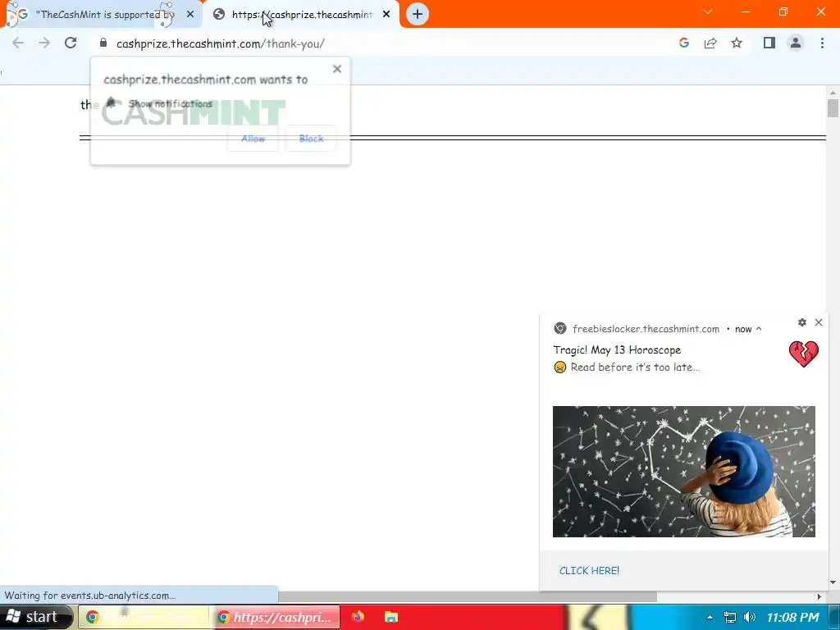View site information via lock icon
840x630 pixels.
tap(103, 43)
